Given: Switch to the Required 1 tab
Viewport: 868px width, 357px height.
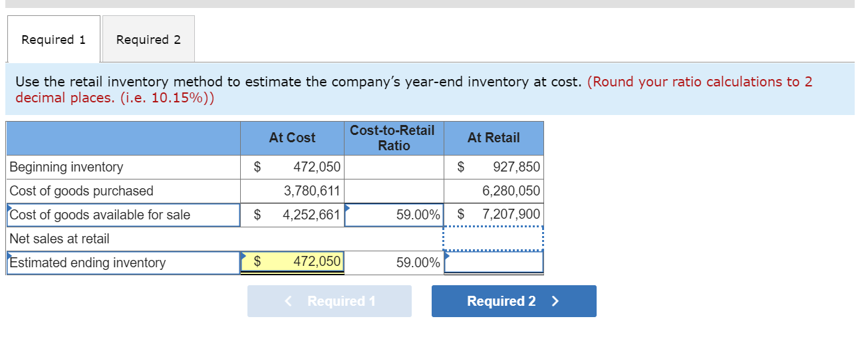Looking at the screenshot, I should click(54, 39).
